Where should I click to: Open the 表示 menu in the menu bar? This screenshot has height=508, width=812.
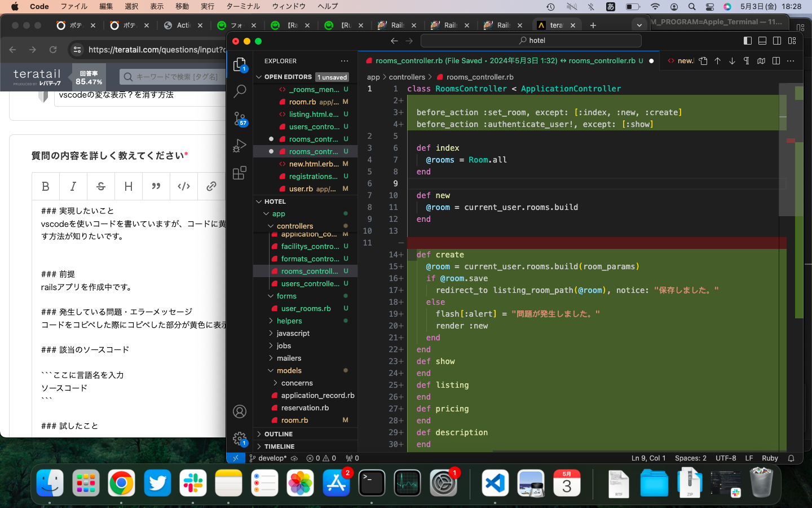pos(157,7)
